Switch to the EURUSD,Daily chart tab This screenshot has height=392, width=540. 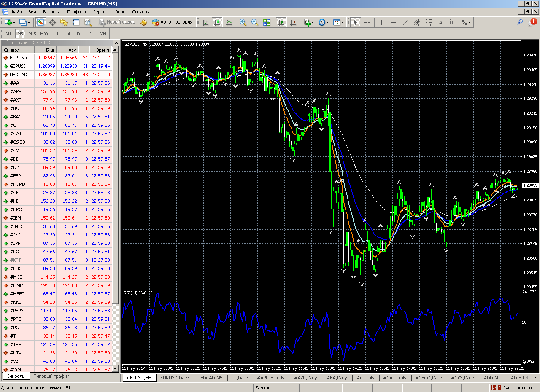click(174, 378)
